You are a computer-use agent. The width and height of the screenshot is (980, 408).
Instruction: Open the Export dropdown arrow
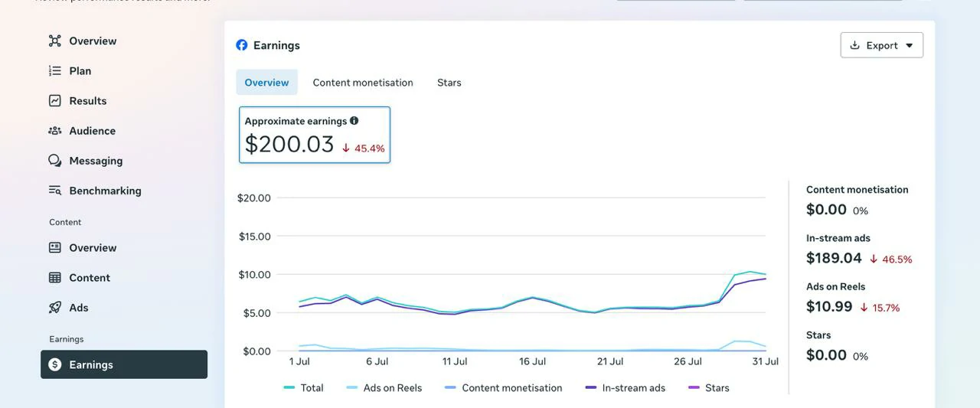point(910,45)
